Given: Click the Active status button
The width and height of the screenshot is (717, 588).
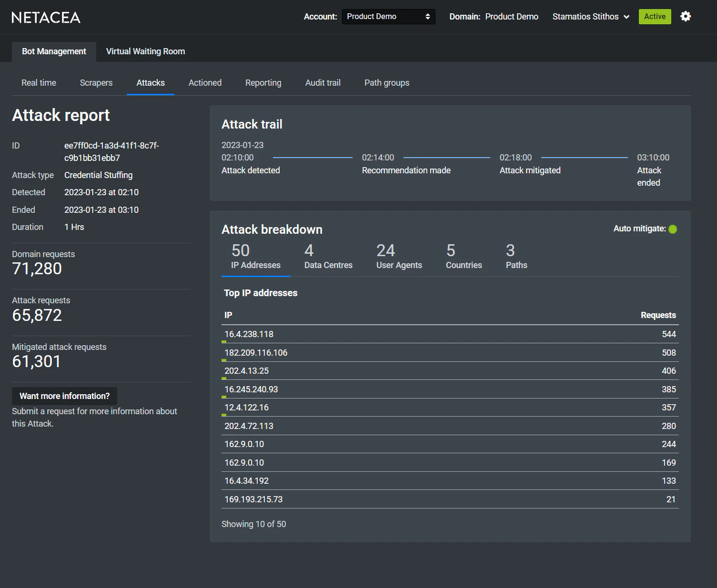Looking at the screenshot, I should tap(655, 16).
